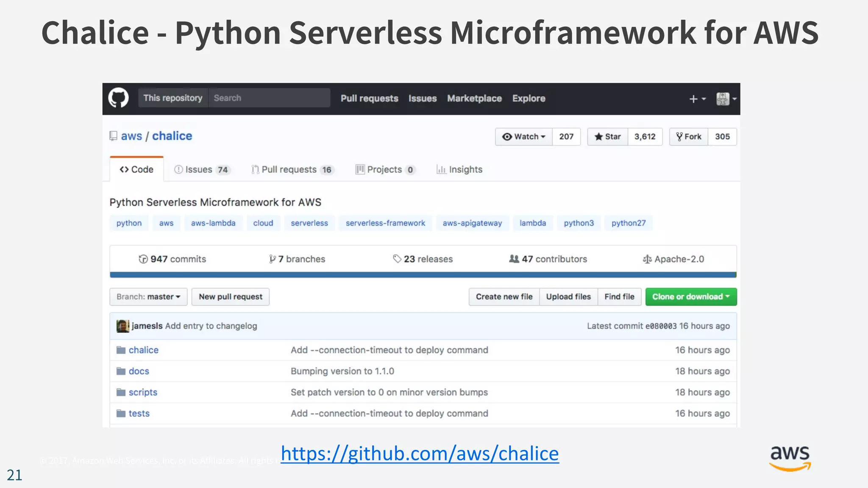Open the Bumping version to 1.1.0 commit
This screenshot has height=488, width=868.
pyautogui.click(x=342, y=371)
